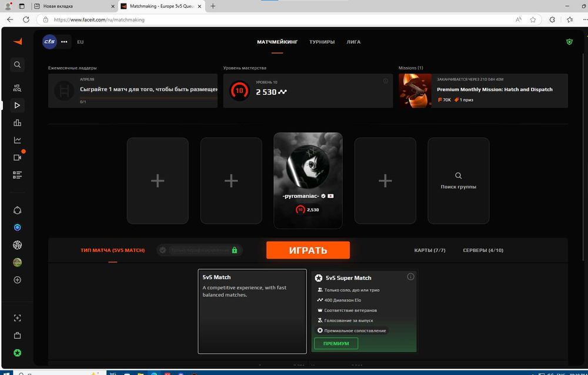Open the browser settings ellipsis menu
The height and width of the screenshot is (375, 588).
pos(586,19)
